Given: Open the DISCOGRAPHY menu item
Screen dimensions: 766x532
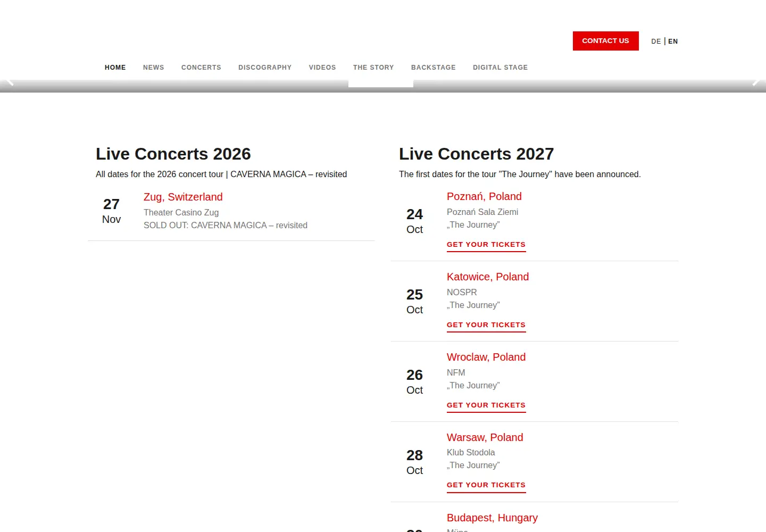Looking at the screenshot, I should 265,68.
